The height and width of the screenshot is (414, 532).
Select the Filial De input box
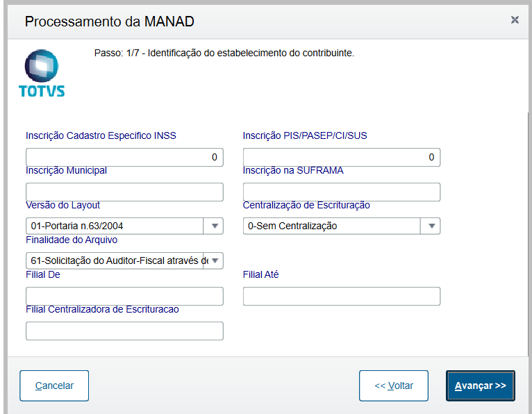pyautogui.click(x=124, y=297)
